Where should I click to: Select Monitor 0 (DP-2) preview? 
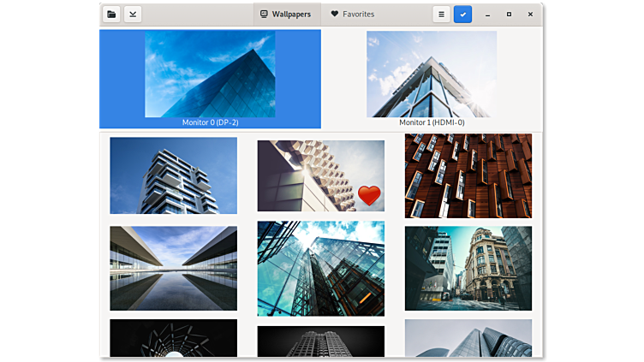[x=210, y=75]
